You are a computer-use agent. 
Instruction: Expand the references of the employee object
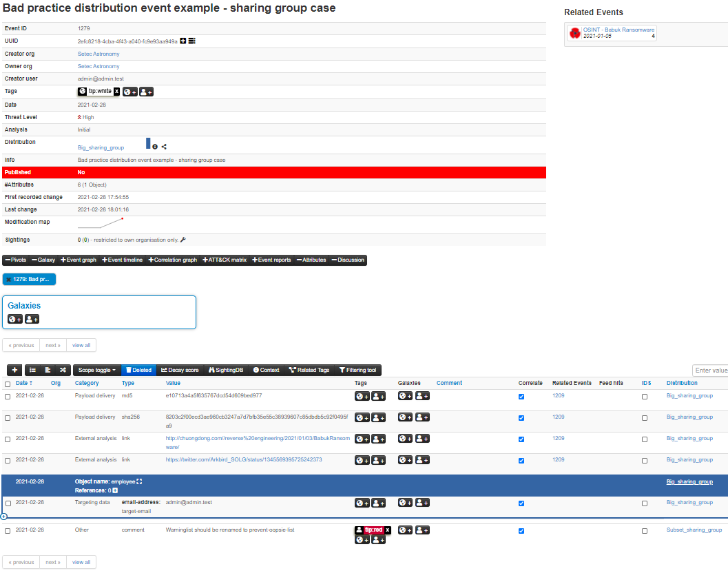tap(114, 491)
